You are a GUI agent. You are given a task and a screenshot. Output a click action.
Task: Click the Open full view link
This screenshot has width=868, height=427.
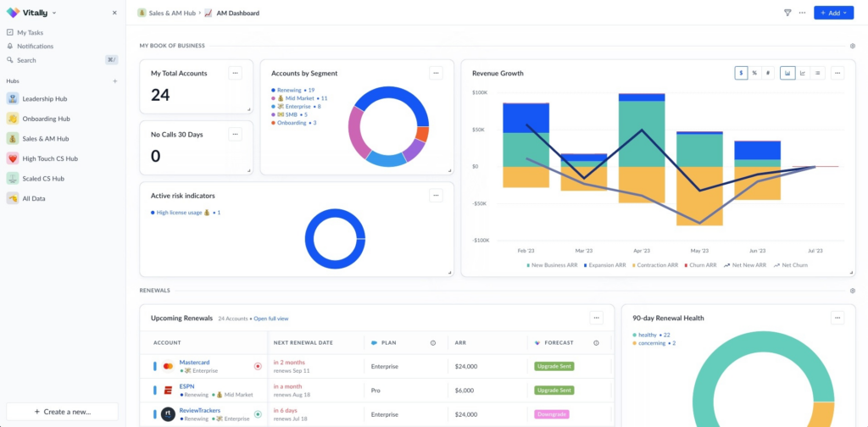click(x=271, y=319)
